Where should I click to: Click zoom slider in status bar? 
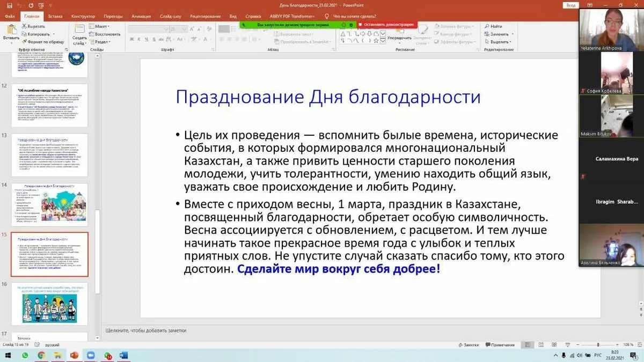597,345
